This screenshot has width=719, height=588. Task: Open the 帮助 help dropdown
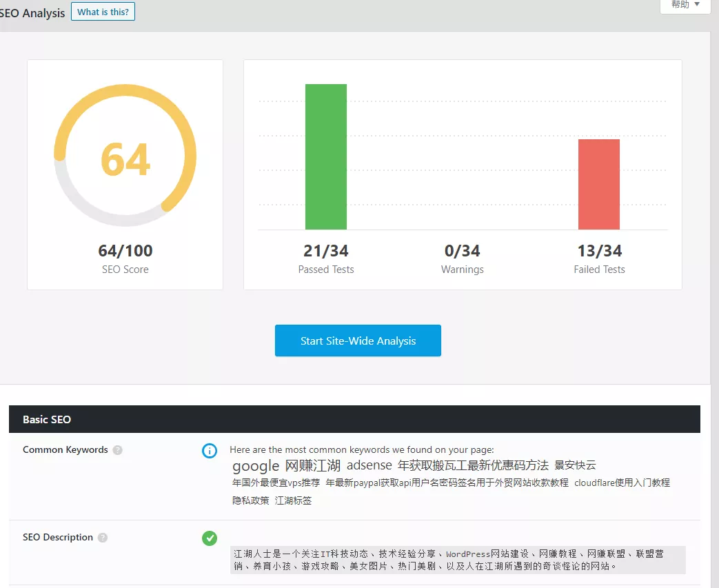click(685, 5)
